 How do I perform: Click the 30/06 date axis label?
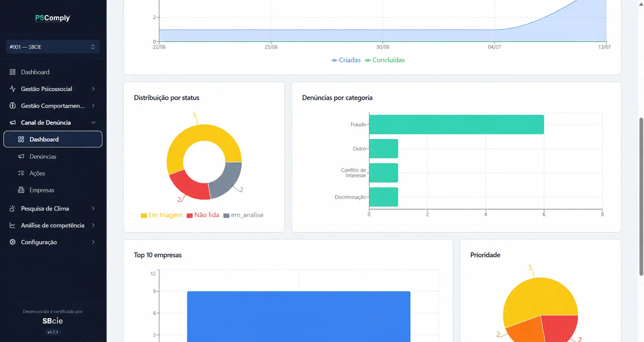pos(383,47)
